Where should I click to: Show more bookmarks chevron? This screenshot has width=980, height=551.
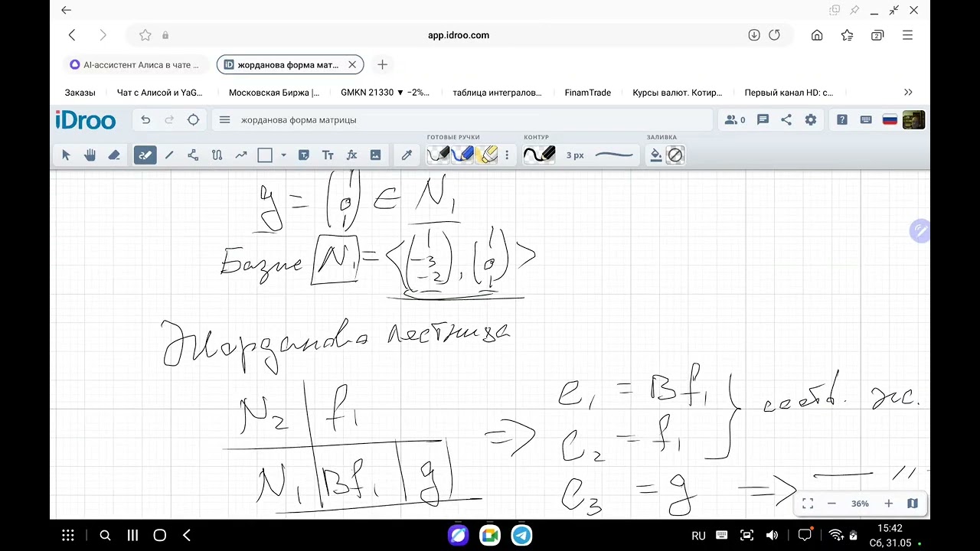pyautogui.click(x=908, y=93)
